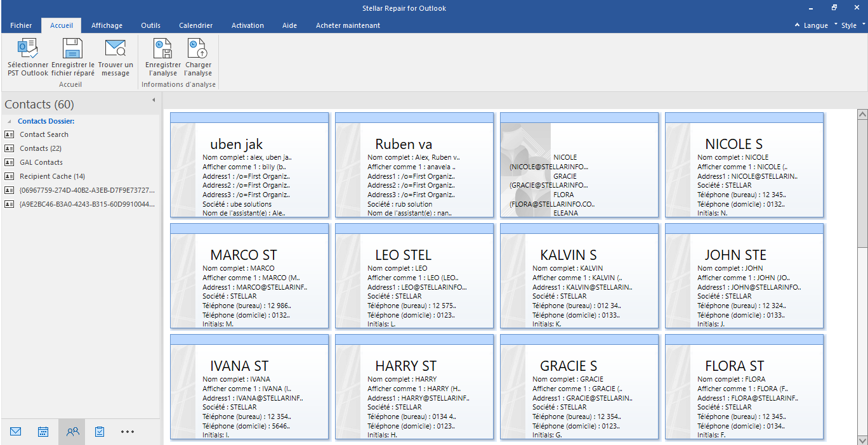This screenshot has width=868, height=445.
Task: Open the Calendrier tab
Action: click(x=196, y=25)
